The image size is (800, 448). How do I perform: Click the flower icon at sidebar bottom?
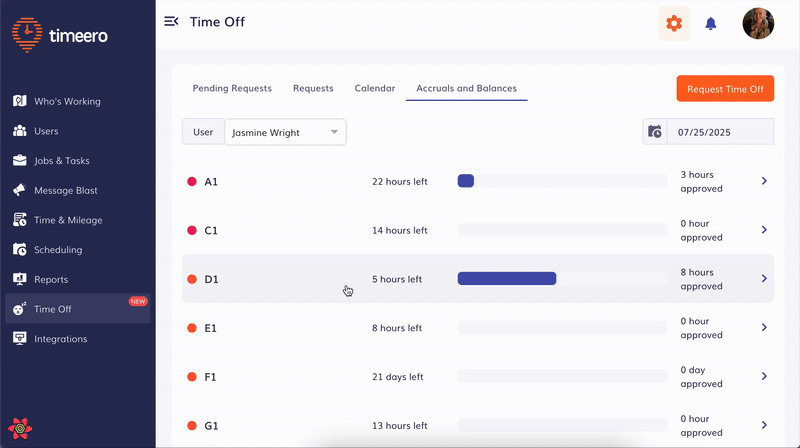21,430
